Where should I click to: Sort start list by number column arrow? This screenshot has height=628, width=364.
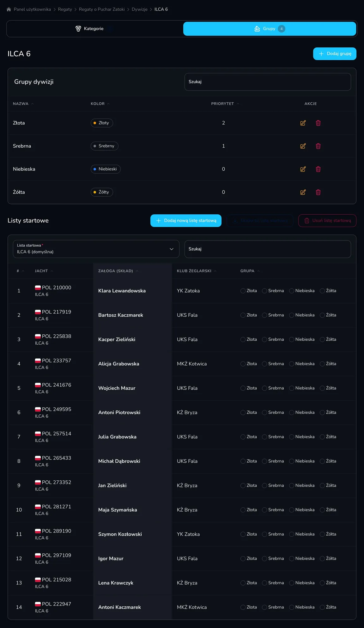23,271
